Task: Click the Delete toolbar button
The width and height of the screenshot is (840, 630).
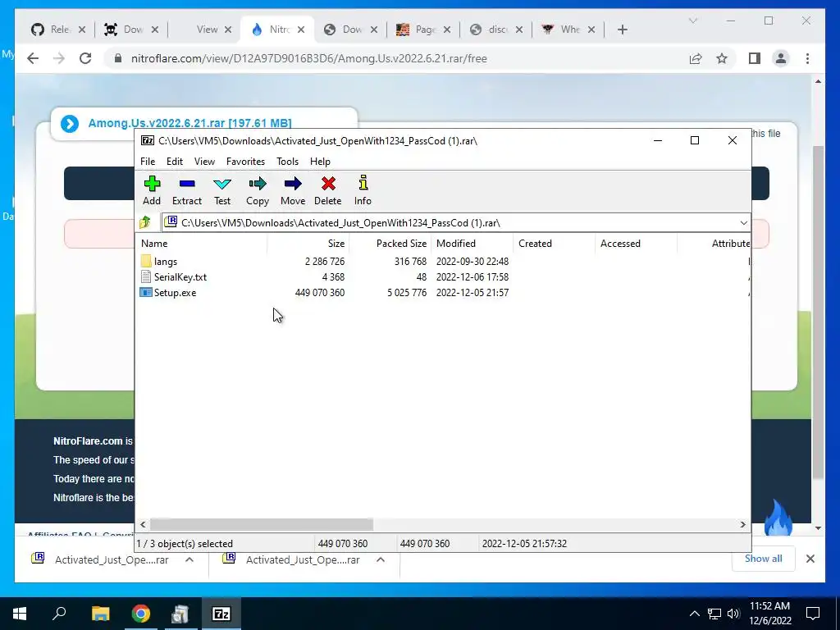Action: pos(328,190)
